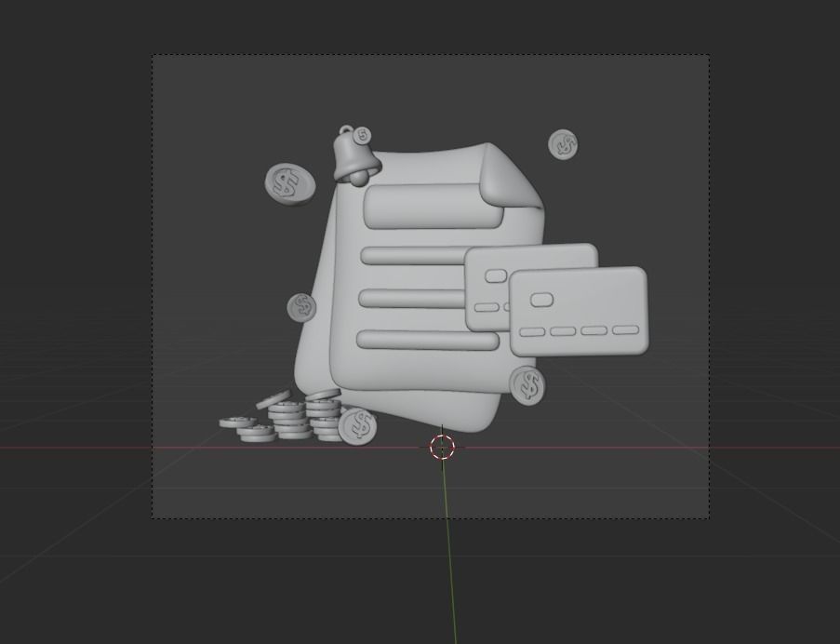The height and width of the screenshot is (644, 840).
Task: Select the middle thin text line on document
Action: pyautogui.click(x=411, y=299)
